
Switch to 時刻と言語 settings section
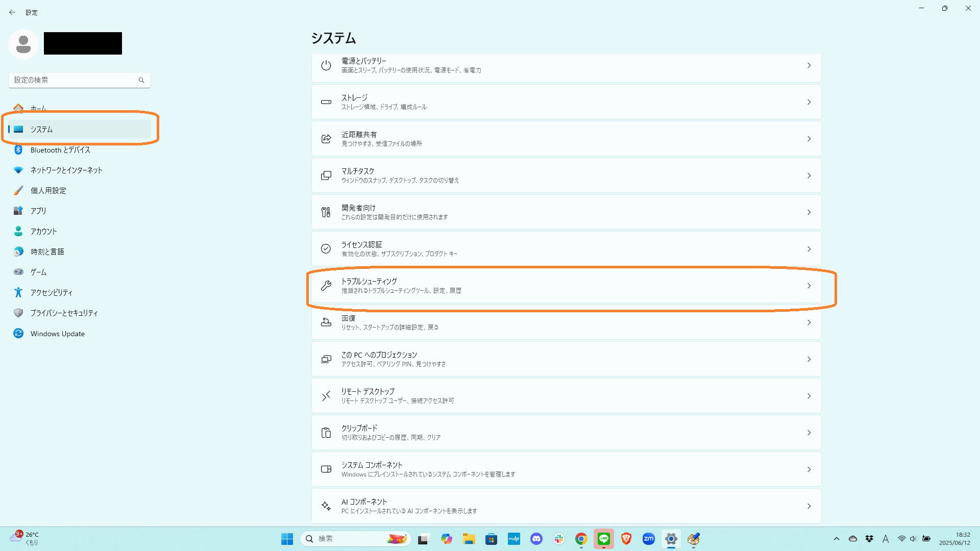[x=47, y=252]
